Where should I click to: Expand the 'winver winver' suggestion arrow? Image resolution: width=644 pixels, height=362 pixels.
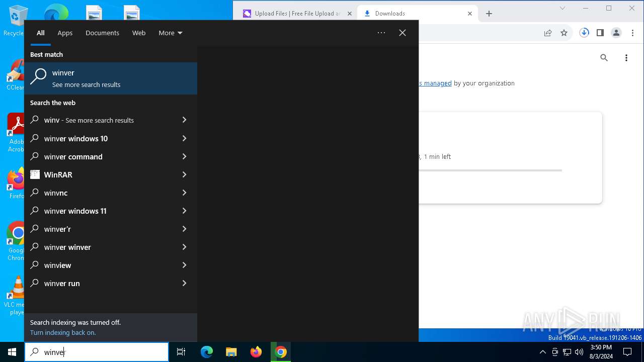184,247
